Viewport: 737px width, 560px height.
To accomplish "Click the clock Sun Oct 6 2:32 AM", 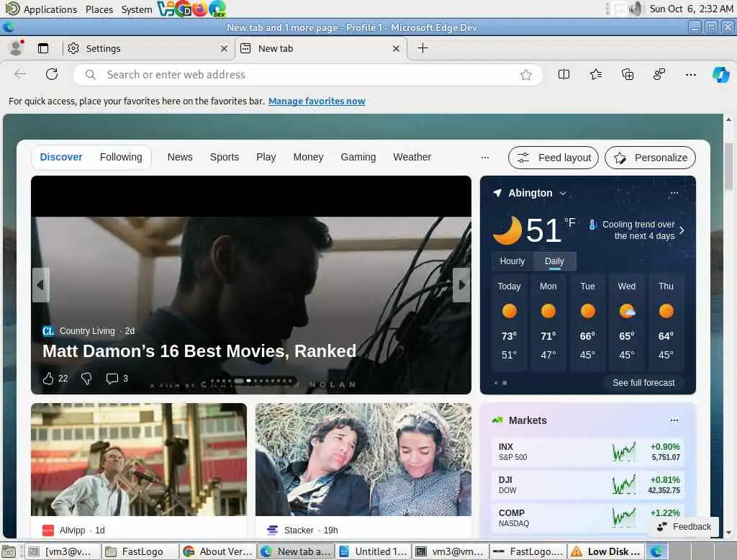I will [691, 9].
